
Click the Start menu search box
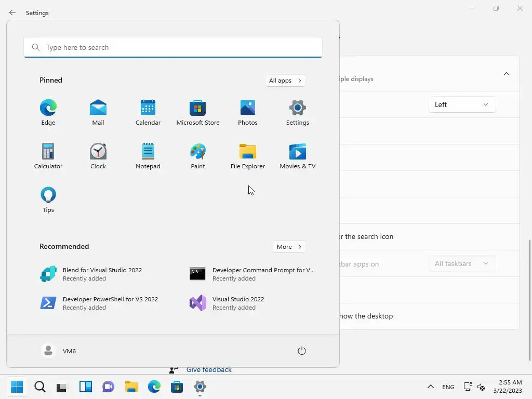173,47
